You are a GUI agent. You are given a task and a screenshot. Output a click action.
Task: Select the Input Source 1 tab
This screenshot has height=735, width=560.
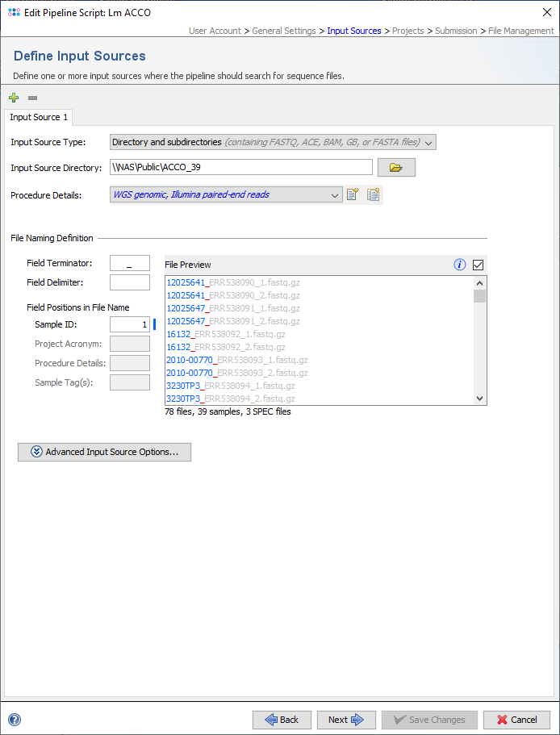(39, 117)
